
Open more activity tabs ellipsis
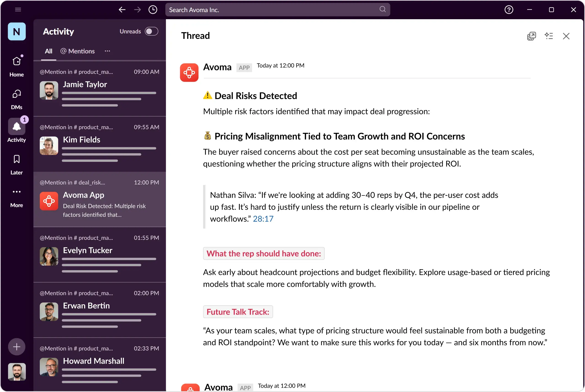click(x=107, y=51)
